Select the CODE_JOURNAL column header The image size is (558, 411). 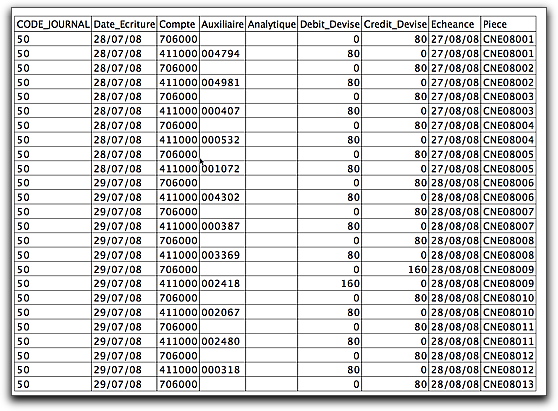[53, 24]
